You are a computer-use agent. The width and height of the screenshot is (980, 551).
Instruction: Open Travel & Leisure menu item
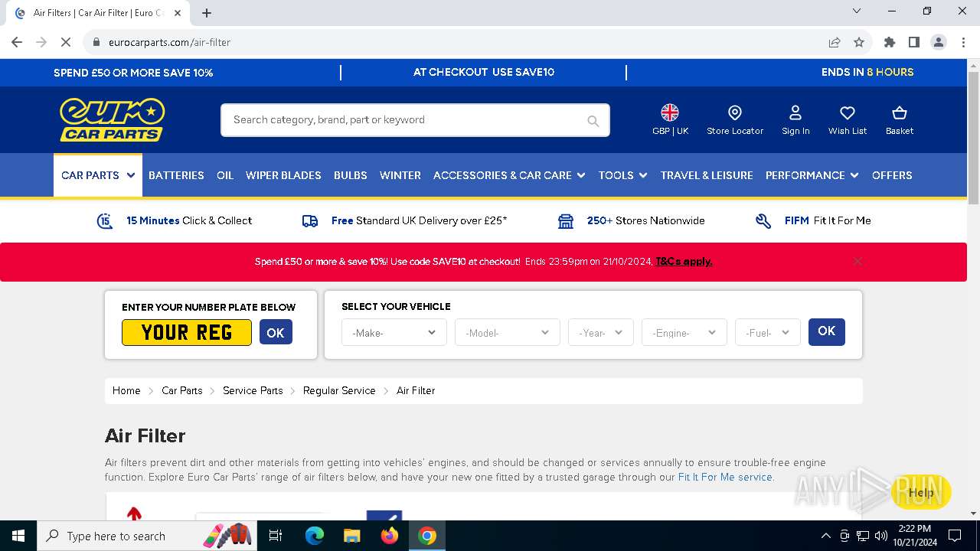(x=707, y=175)
